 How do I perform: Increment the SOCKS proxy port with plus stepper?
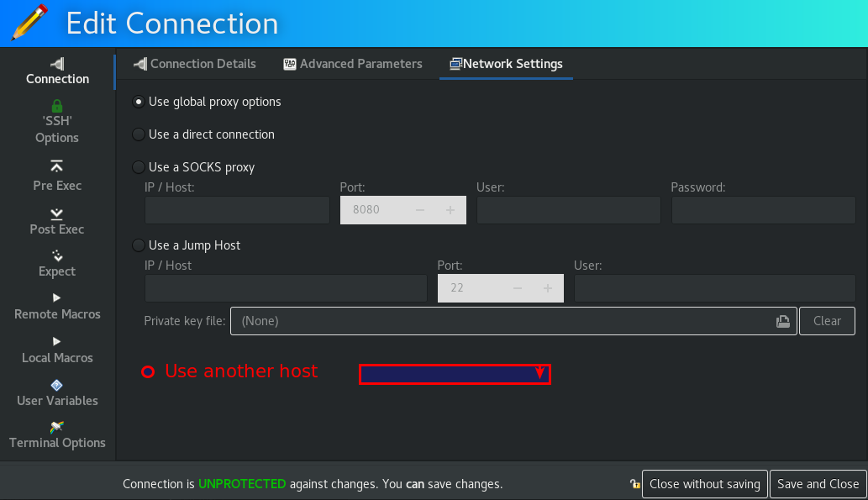[x=450, y=210]
